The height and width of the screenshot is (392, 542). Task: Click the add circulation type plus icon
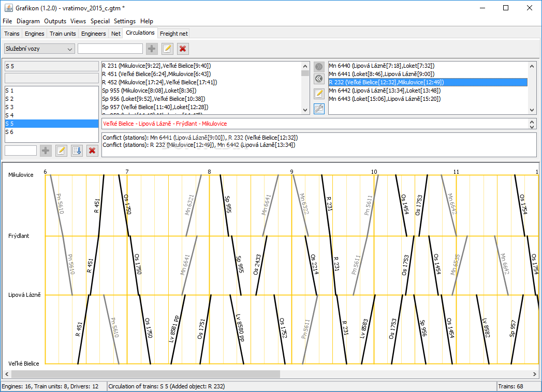[x=151, y=49]
